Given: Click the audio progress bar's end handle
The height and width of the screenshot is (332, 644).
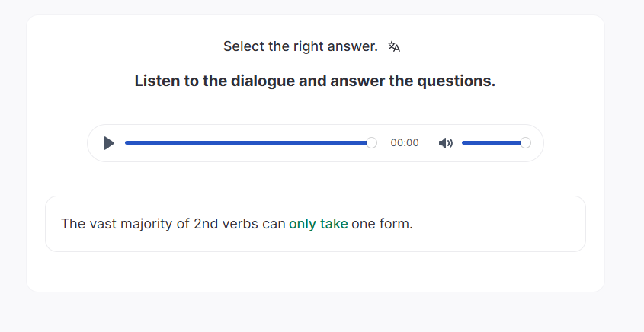Looking at the screenshot, I should click(371, 143).
